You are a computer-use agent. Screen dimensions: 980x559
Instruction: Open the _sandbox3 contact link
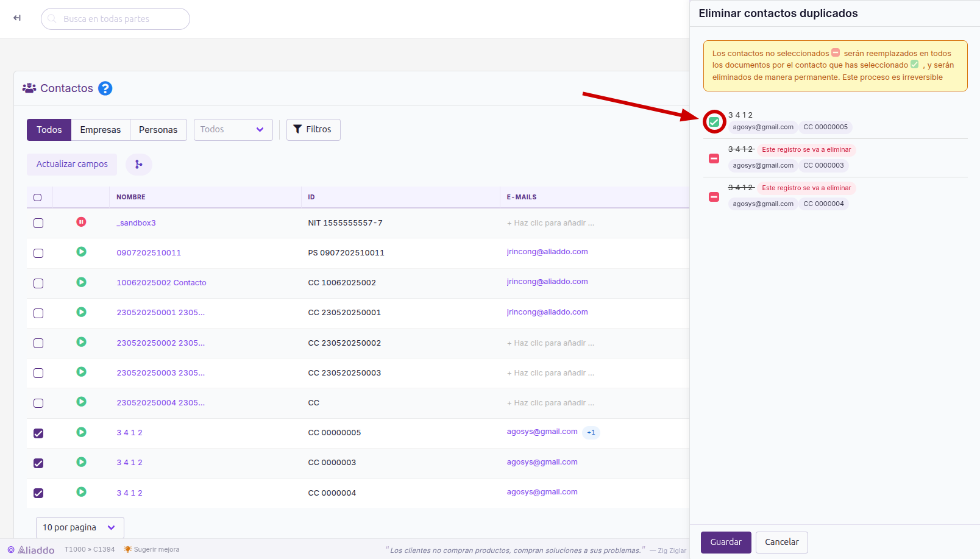click(136, 223)
